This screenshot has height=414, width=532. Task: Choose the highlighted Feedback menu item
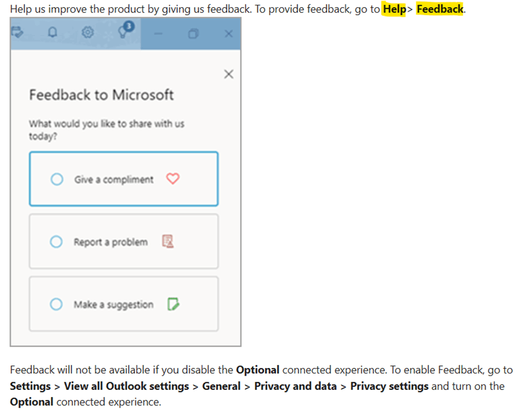[440, 9]
